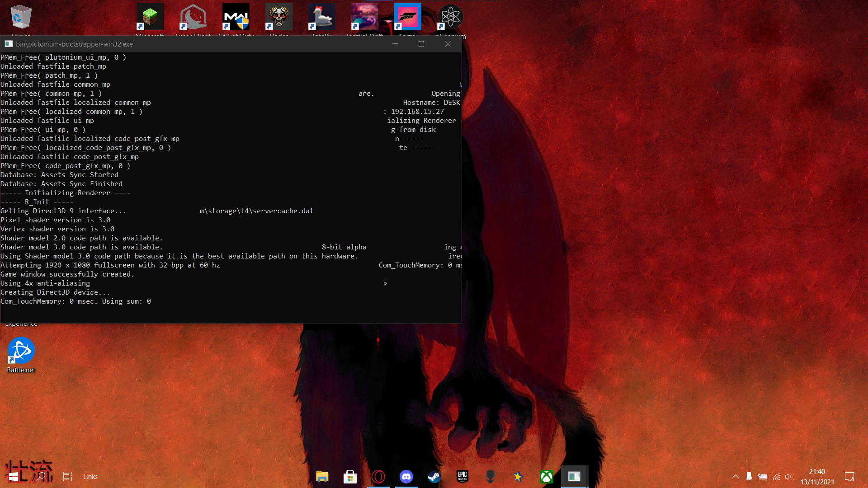Screen dimensions: 868x488
Task: Open Microsoft Store from the taskbar
Action: coord(350,476)
